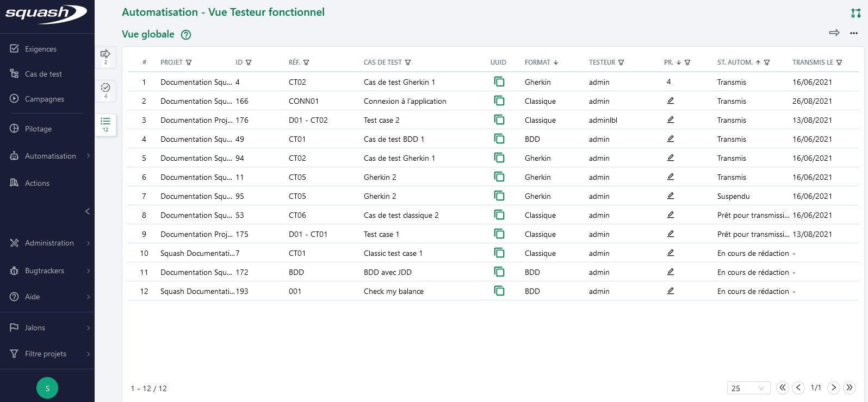
Task: Open the three-dots more options menu
Action: (x=853, y=33)
